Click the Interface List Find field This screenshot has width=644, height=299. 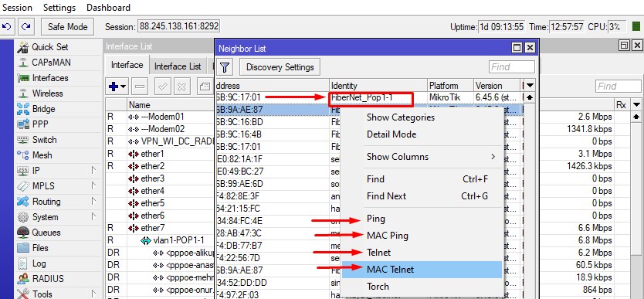click(x=618, y=87)
